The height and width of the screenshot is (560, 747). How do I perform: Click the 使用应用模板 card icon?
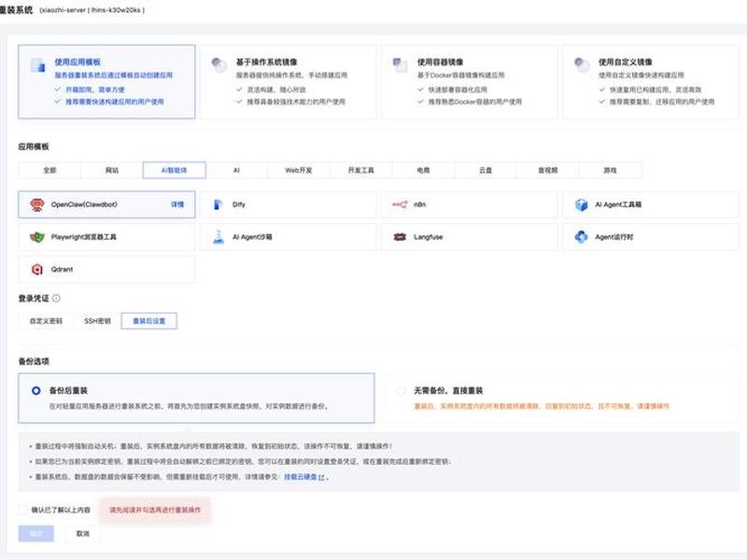coord(37,65)
